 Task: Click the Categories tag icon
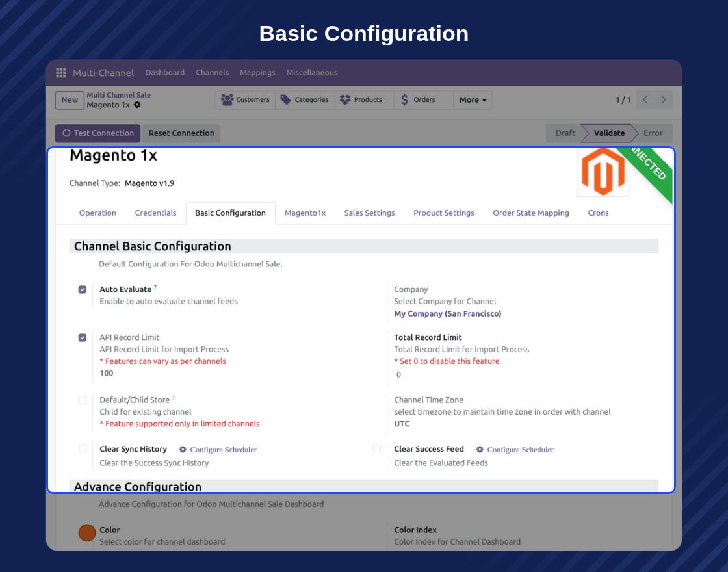pos(285,99)
